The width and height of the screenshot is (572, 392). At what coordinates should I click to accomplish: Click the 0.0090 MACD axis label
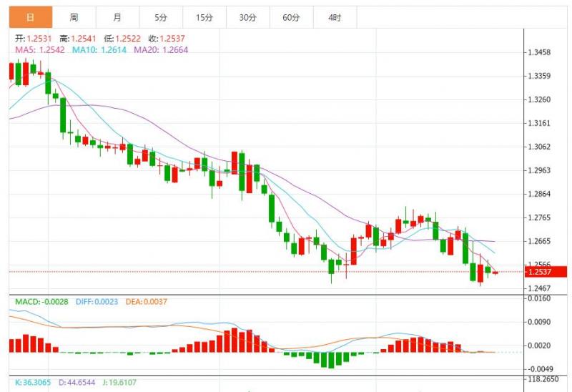tap(539, 322)
